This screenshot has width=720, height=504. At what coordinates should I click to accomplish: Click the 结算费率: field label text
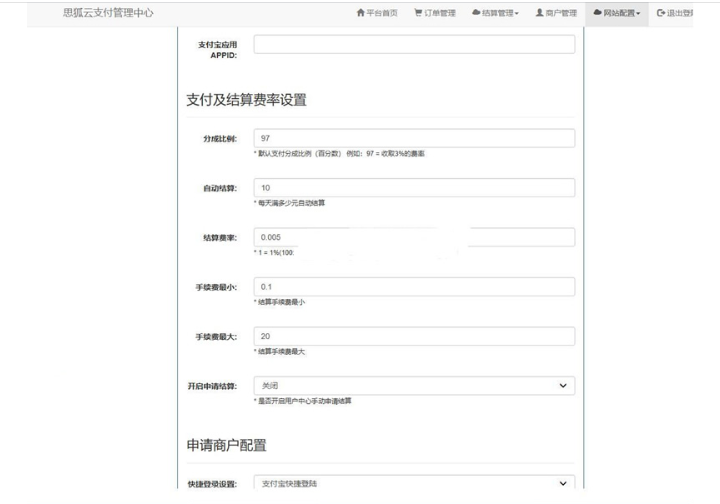[x=219, y=238]
